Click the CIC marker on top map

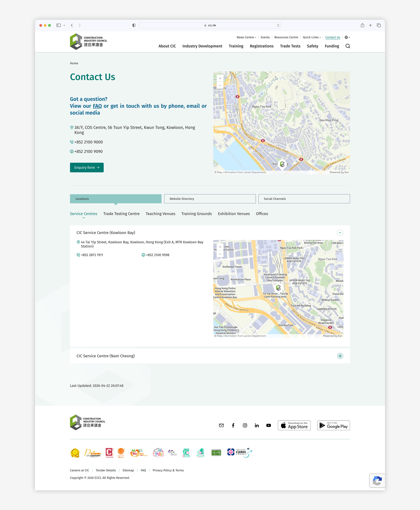[282, 164]
